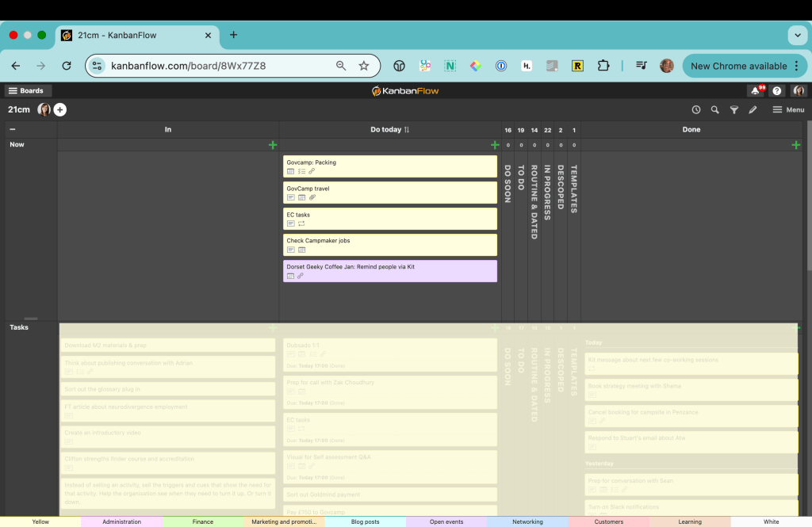Open help via the question mark button
This screenshot has width=812, height=527.
point(776,90)
